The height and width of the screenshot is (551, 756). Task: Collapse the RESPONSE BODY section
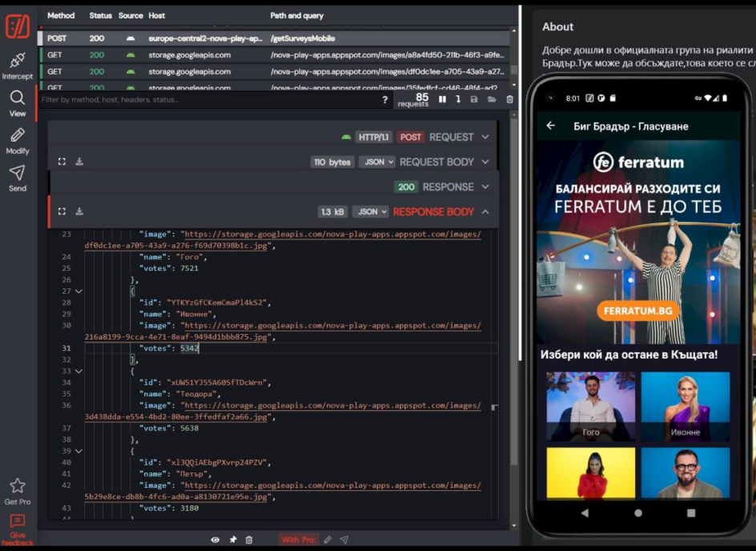[485, 211]
